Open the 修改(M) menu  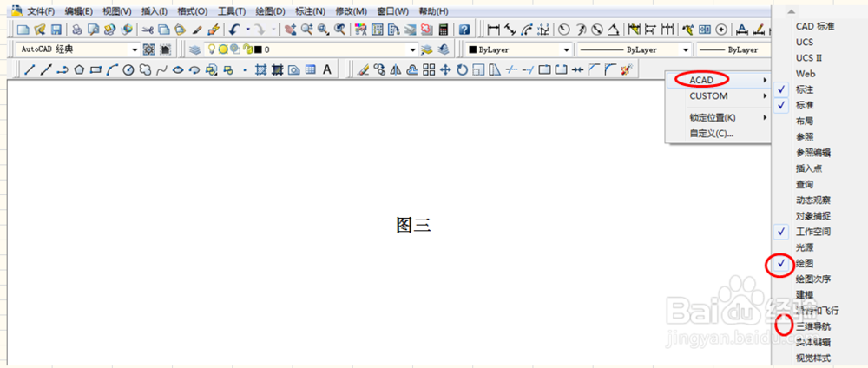(x=351, y=11)
